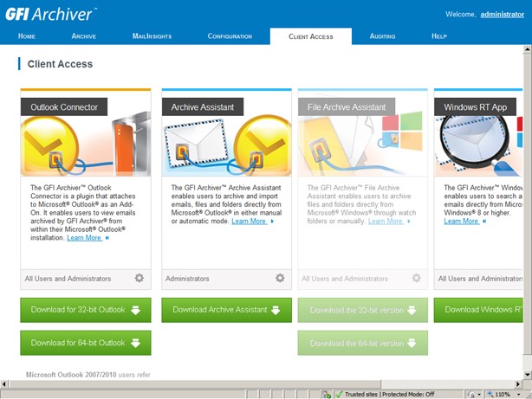This screenshot has width=532, height=399.
Task: Open settings gear for File Archive Assistant
Action: point(416,279)
